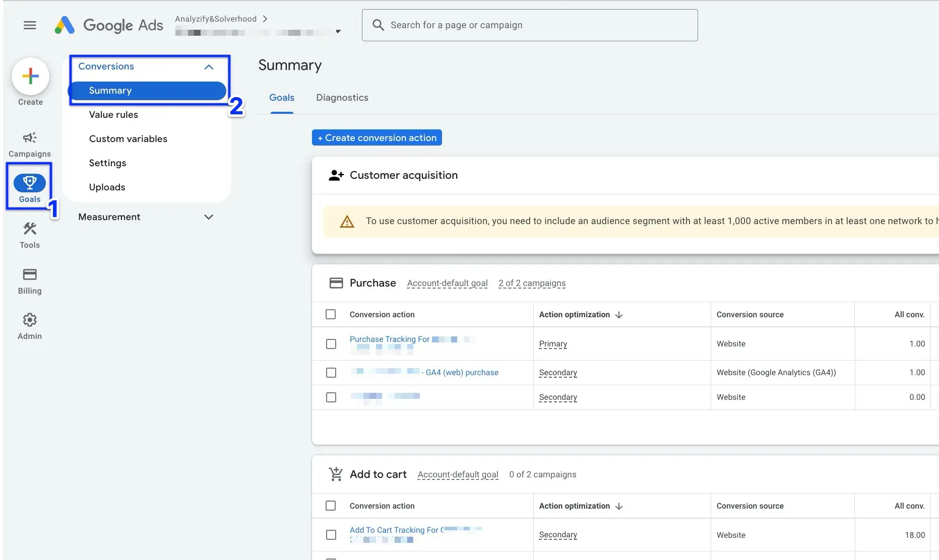Open Value rules menu item
939x560 pixels.
[x=113, y=115]
